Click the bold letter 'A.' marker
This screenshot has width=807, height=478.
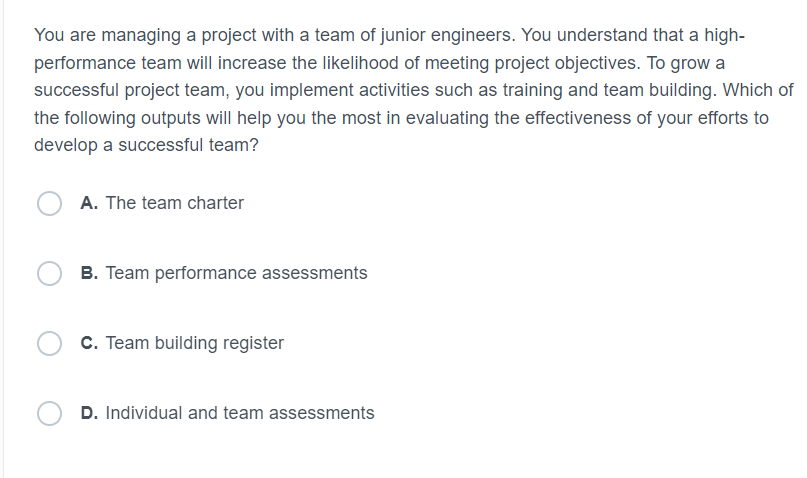(89, 203)
